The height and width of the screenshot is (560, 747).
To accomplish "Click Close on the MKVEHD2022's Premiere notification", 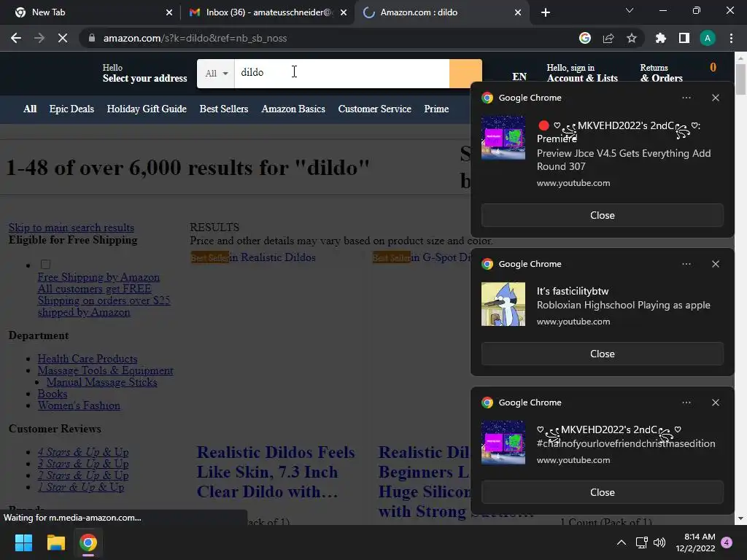I will click(602, 215).
